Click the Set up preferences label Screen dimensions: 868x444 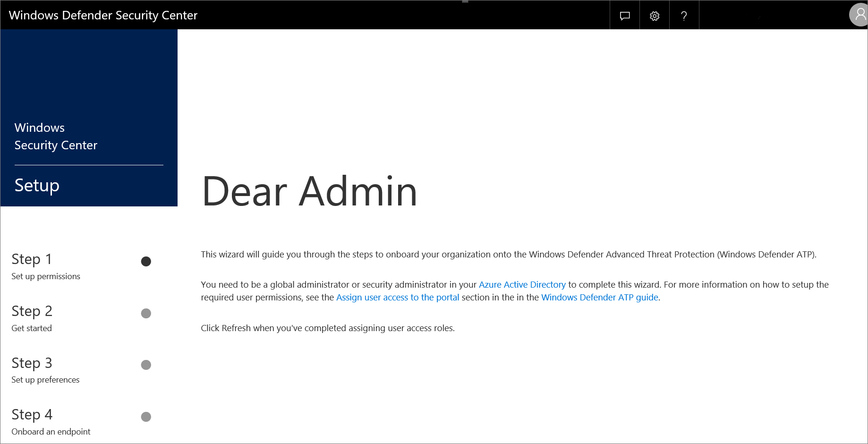pos(45,380)
